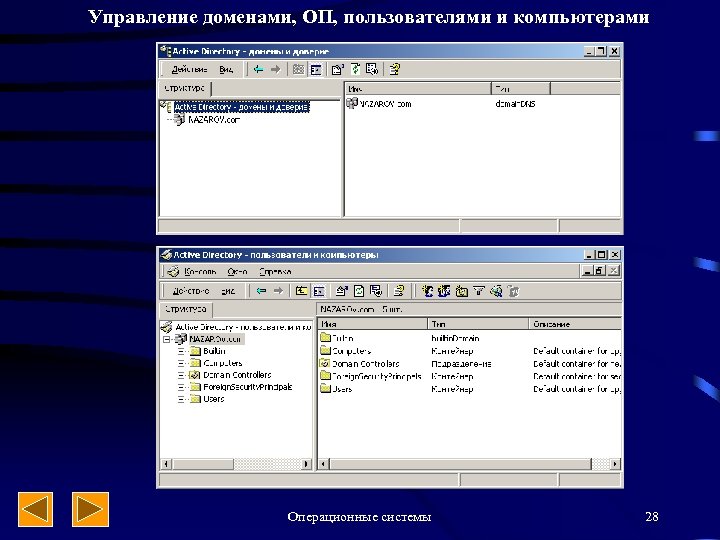Open Properties icon in users and computers toolbar
Viewport: 720px width, 540px height.
coord(342,291)
